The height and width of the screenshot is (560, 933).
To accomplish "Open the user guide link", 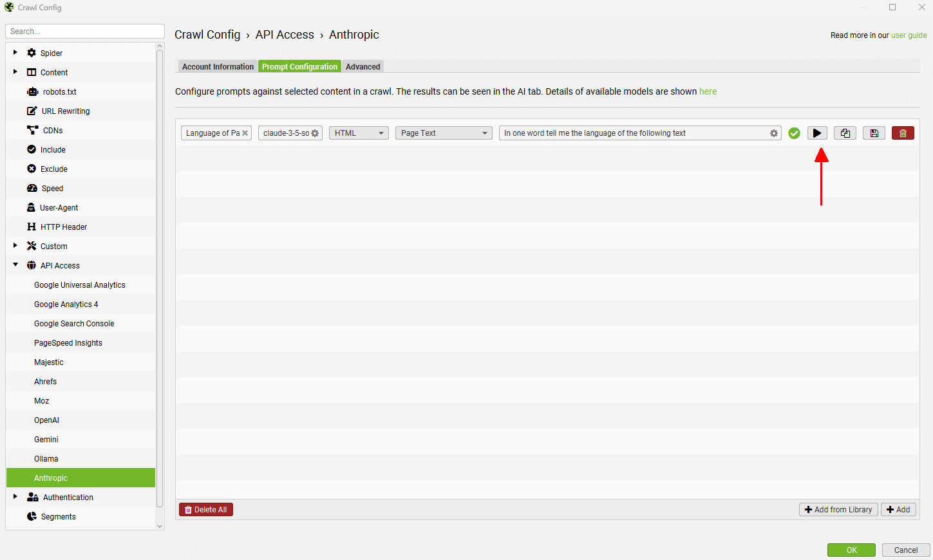I will point(909,35).
